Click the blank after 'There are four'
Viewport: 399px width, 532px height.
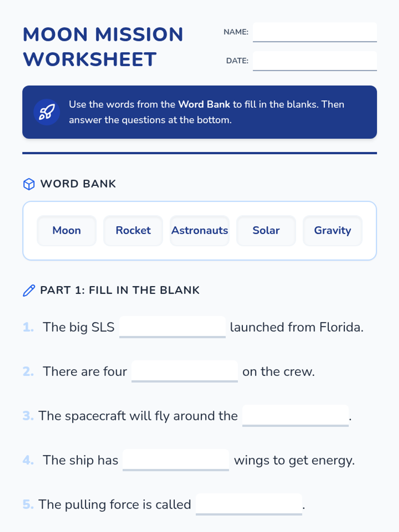pyautogui.click(x=185, y=371)
